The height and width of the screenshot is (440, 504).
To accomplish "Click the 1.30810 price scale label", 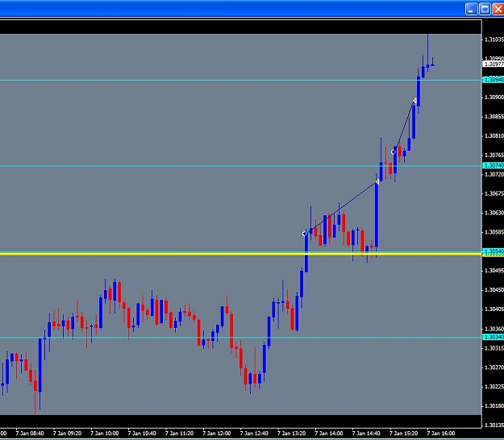I will (494, 136).
